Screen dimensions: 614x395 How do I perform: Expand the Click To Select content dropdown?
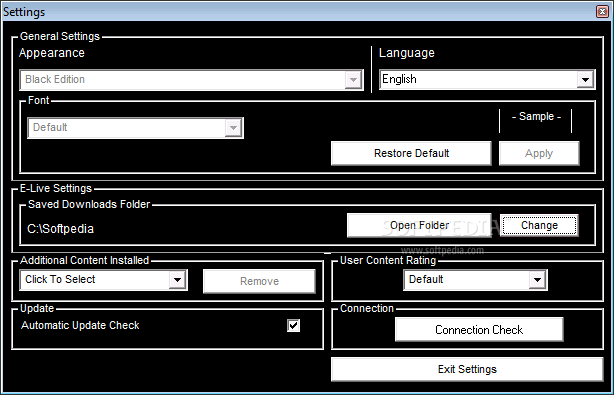pyautogui.click(x=103, y=280)
